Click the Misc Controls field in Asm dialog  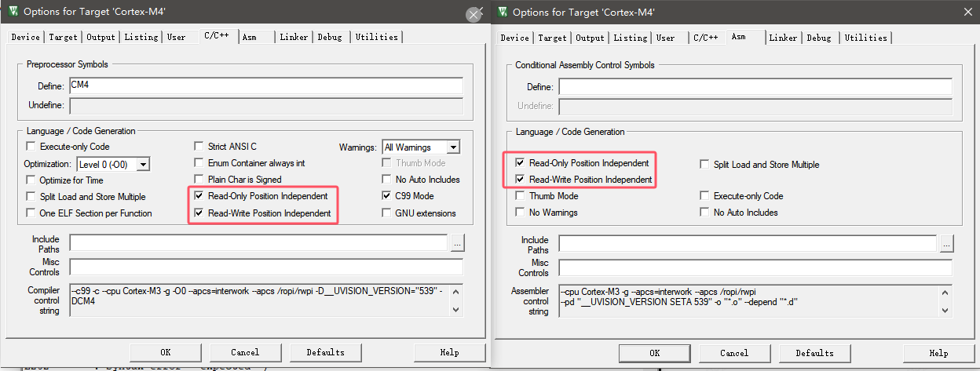(x=755, y=268)
